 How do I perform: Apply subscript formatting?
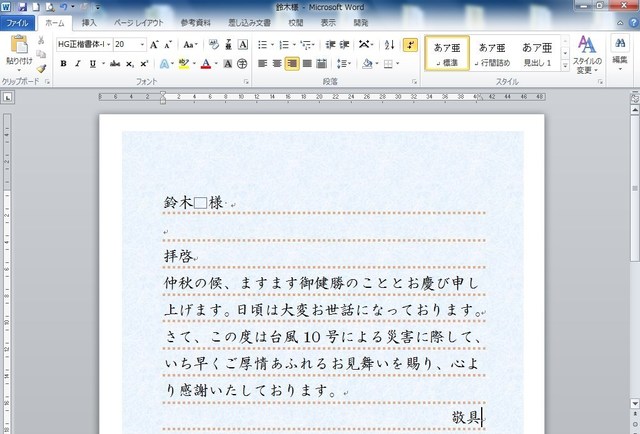pos(128,64)
